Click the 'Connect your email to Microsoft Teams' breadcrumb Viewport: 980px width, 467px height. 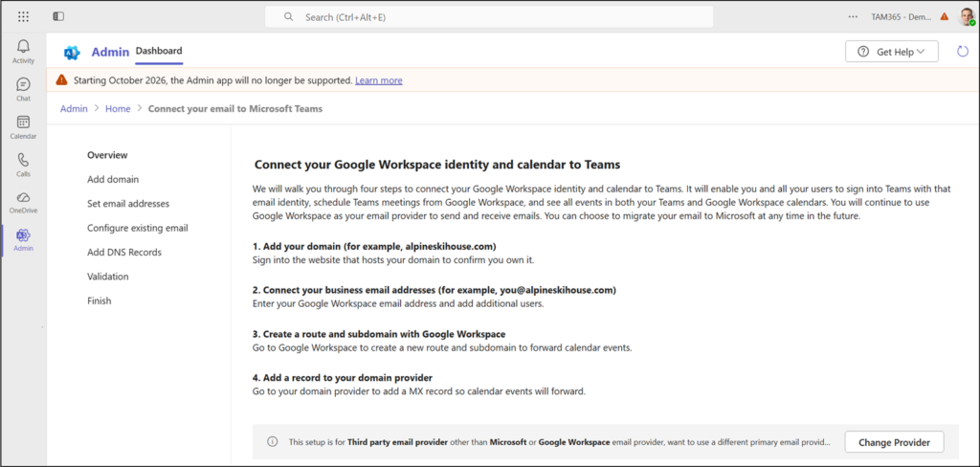pos(235,109)
